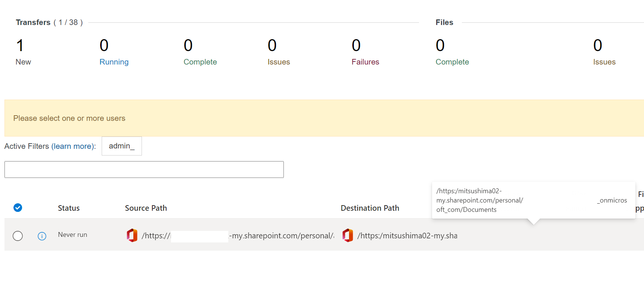Select the radio button for the Never run transfer
The height and width of the screenshot is (301, 644).
(x=18, y=236)
